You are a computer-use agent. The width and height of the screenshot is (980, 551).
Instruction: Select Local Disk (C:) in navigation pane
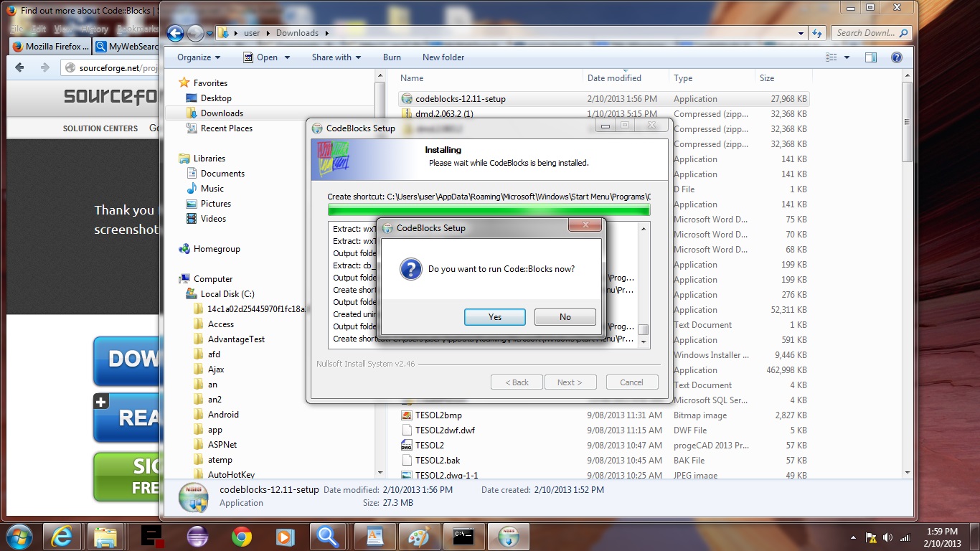pos(227,294)
